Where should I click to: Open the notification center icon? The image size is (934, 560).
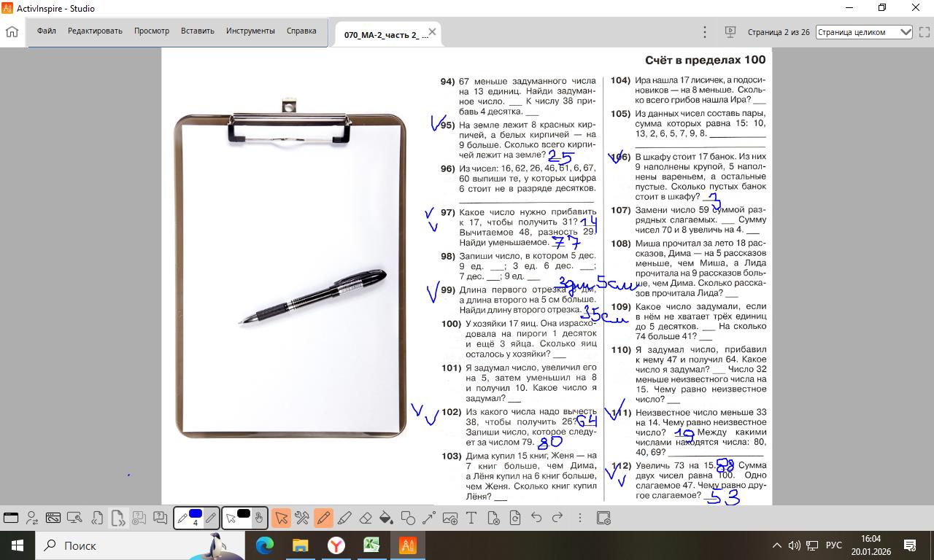point(910,545)
